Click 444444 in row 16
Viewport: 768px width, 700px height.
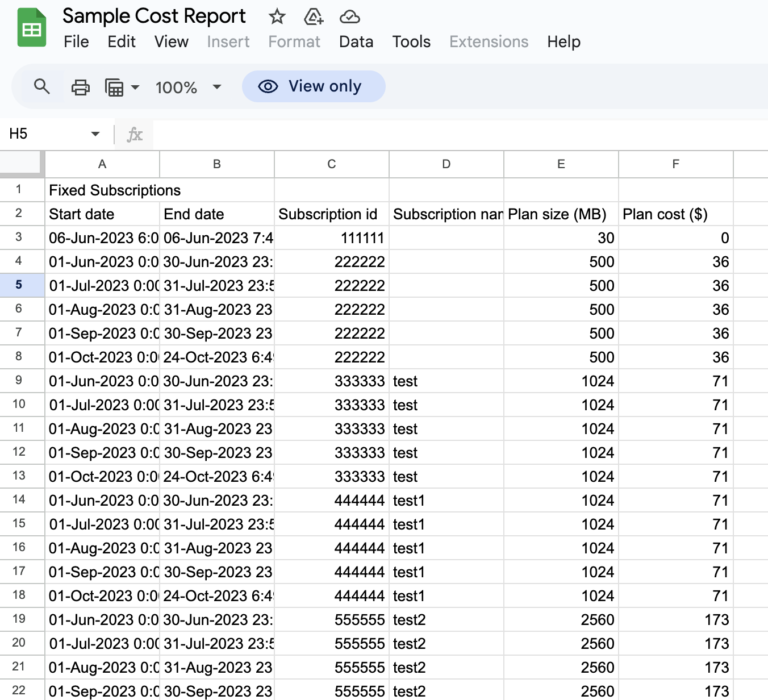click(x=332, y=548)
